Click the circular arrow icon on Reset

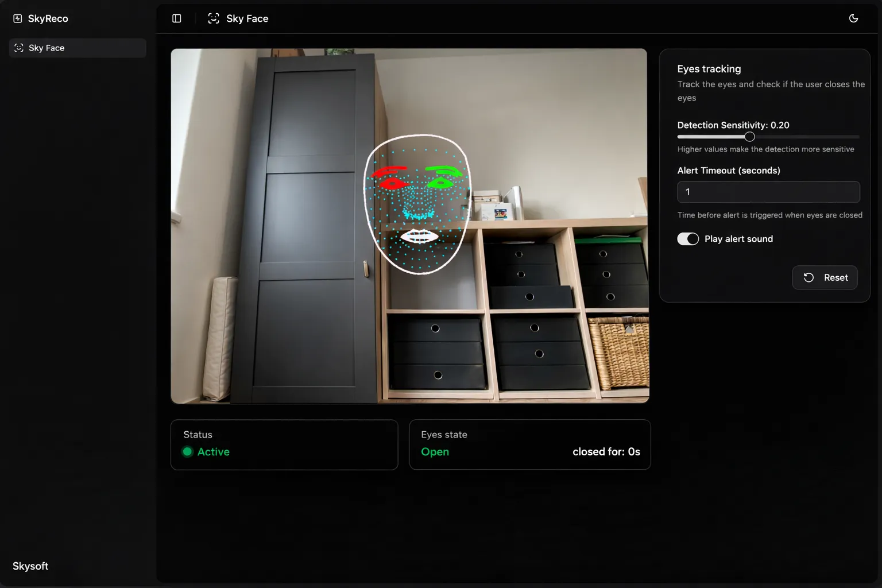(x=808, y=277)
